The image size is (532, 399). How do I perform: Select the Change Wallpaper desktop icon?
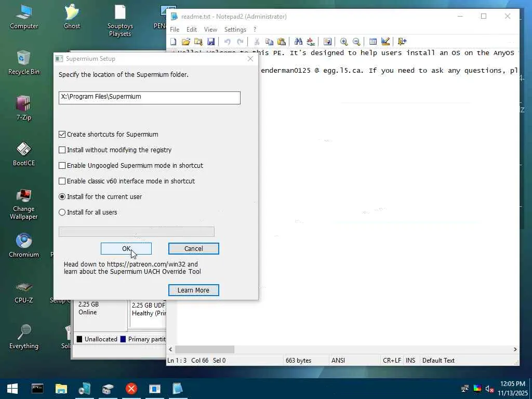pyautogui.click(x=23, y=204)
